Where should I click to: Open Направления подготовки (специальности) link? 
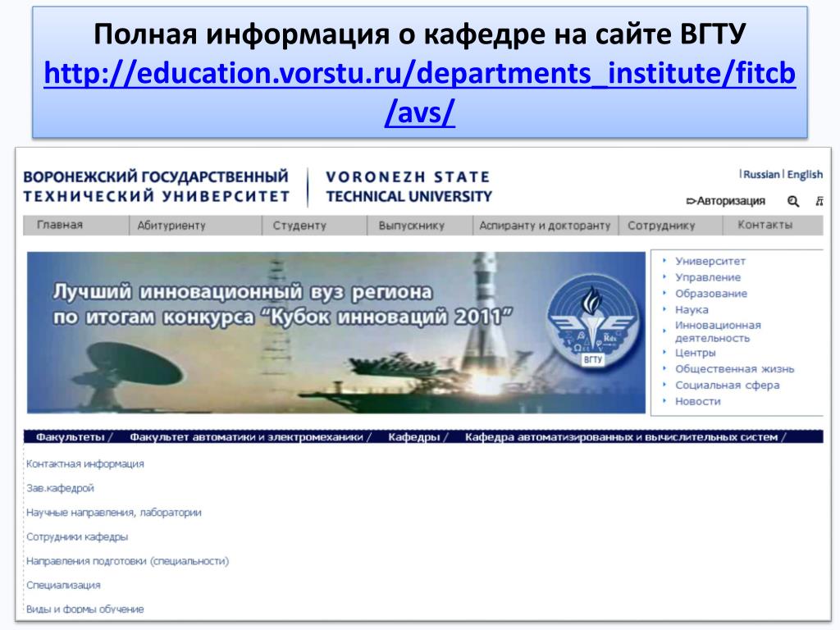pyautogui.click(x=127, y=561)
